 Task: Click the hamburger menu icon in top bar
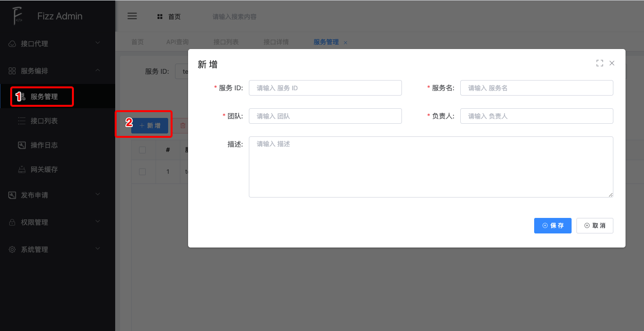pyautogui.click(x=132, y=16)
